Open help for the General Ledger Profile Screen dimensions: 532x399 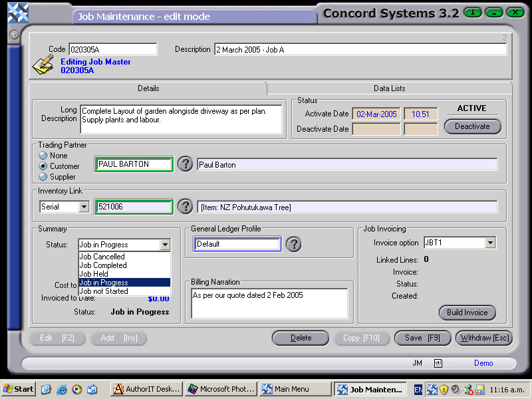(293, 243)
